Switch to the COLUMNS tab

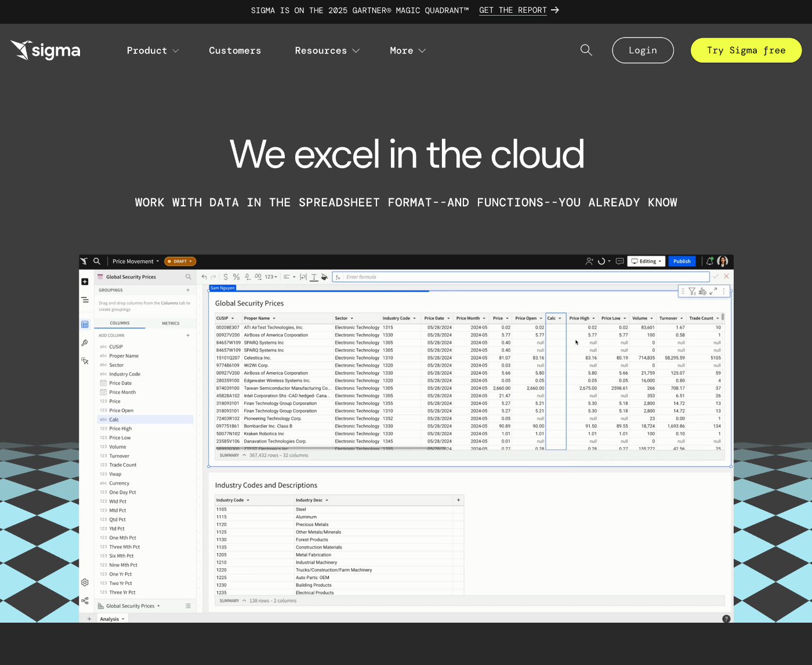(120, 323)
